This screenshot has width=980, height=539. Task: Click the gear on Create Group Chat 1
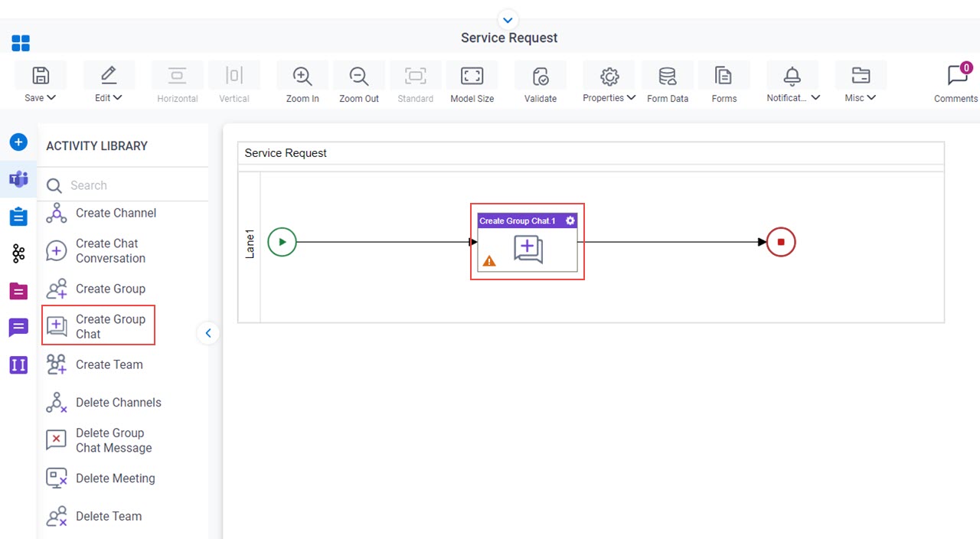(x=570, y=220)
